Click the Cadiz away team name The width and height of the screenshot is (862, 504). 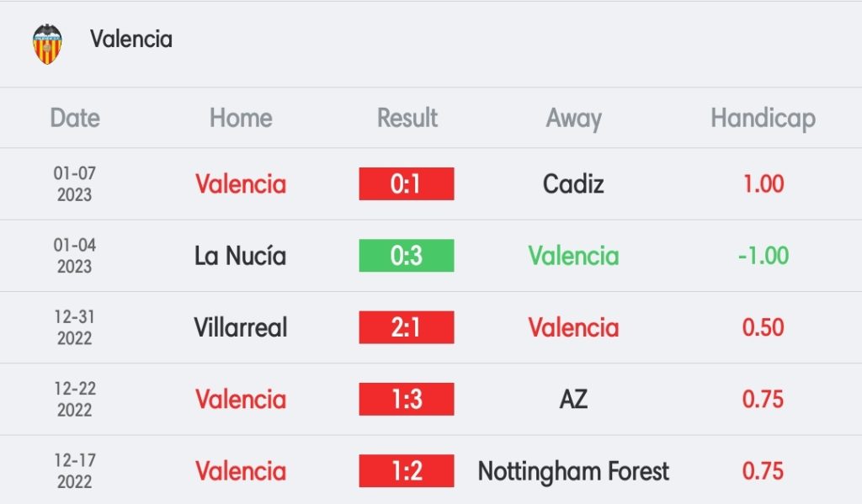tap(573, 183)
